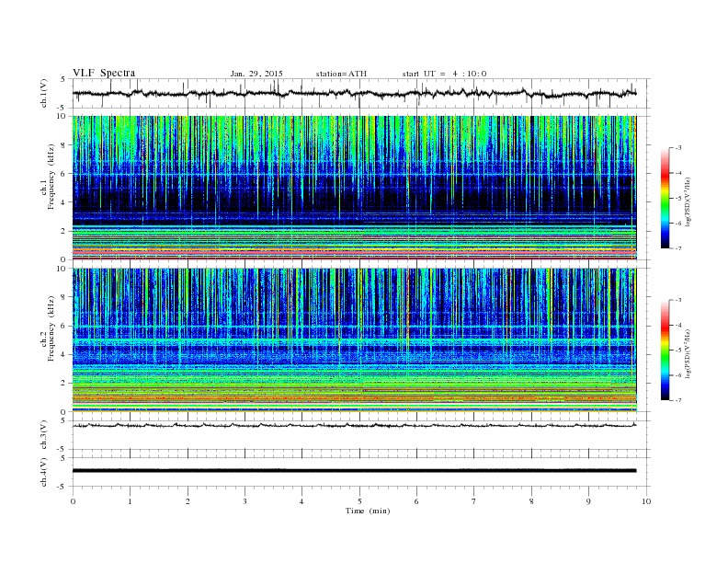Click the "start UT = 4 :10: 0" text
This screenshot has width=728, height=563.
(444, 74)
